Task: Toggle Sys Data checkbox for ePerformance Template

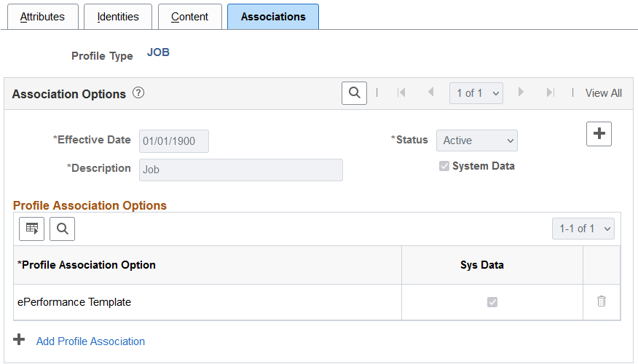Action: 492,302
